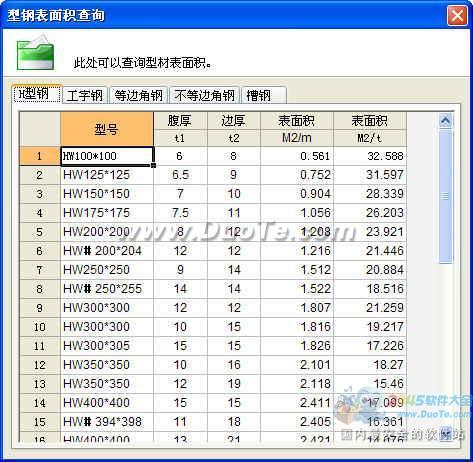The width and height of the screenshot is (473, 462).
Task: Select the HW100*100 cell
Action: pos(107,156)
